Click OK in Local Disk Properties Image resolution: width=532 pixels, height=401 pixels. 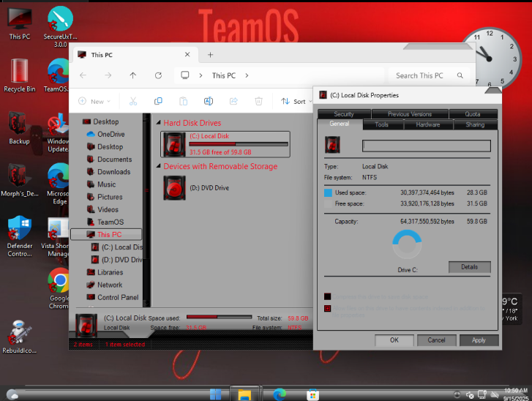coord(394,340)
